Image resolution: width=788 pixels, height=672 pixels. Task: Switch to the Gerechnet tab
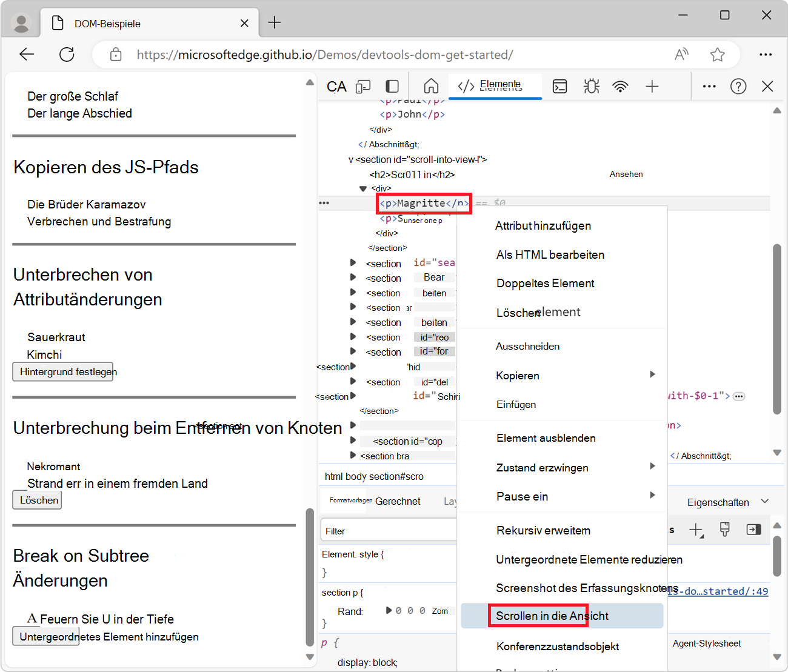tap(398, 501)
